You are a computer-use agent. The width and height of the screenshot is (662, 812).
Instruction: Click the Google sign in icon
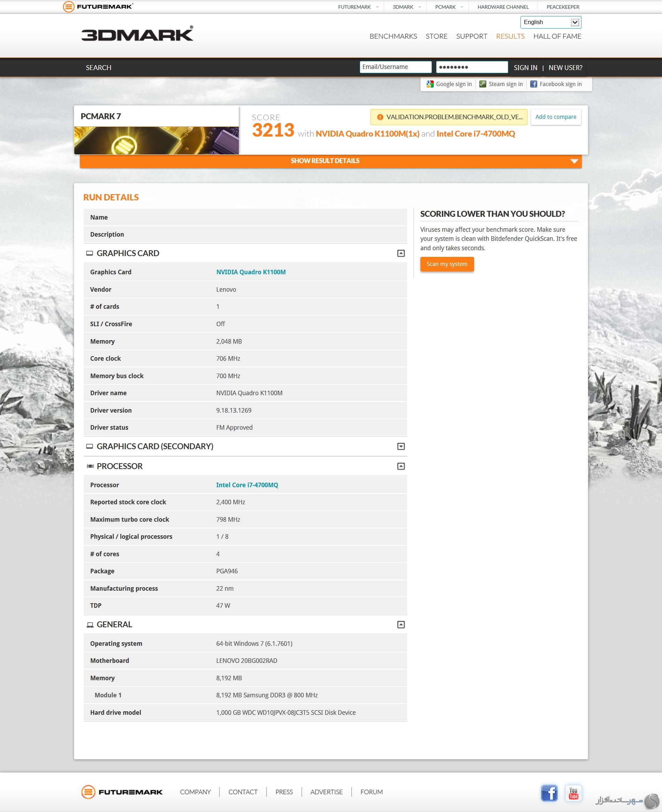point(430,84)
